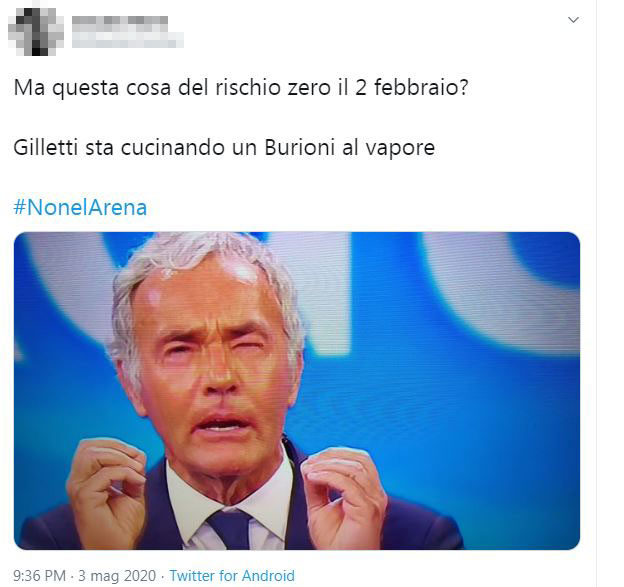Open the blurred author display name
Screen dimensions: 624x587
(120, 21)
